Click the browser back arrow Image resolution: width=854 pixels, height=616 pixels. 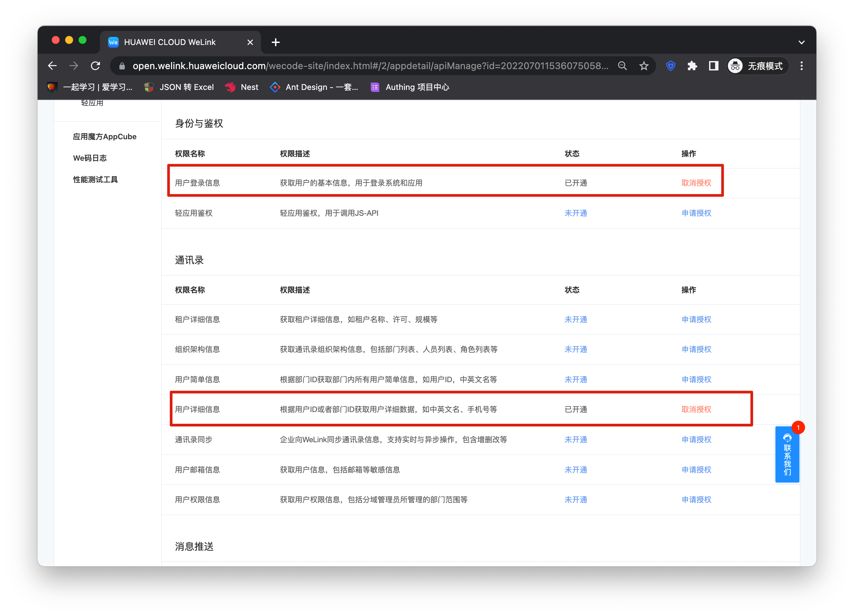(52, 66)
